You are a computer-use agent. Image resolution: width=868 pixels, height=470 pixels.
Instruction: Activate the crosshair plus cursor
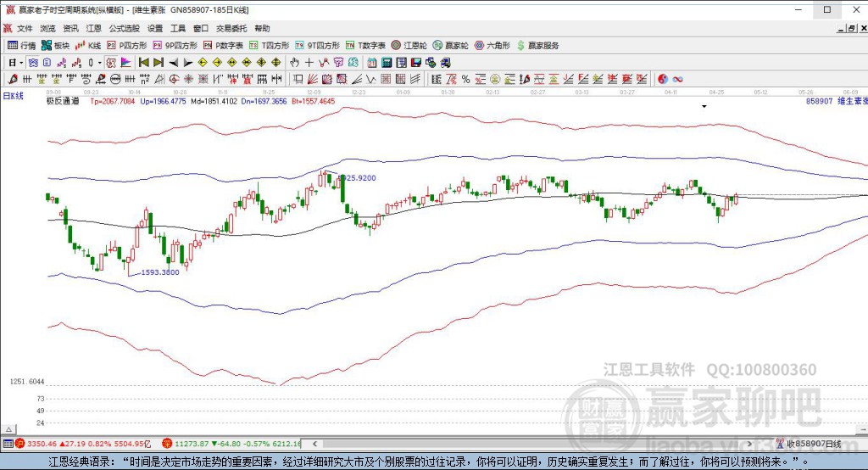click(309, 63)
